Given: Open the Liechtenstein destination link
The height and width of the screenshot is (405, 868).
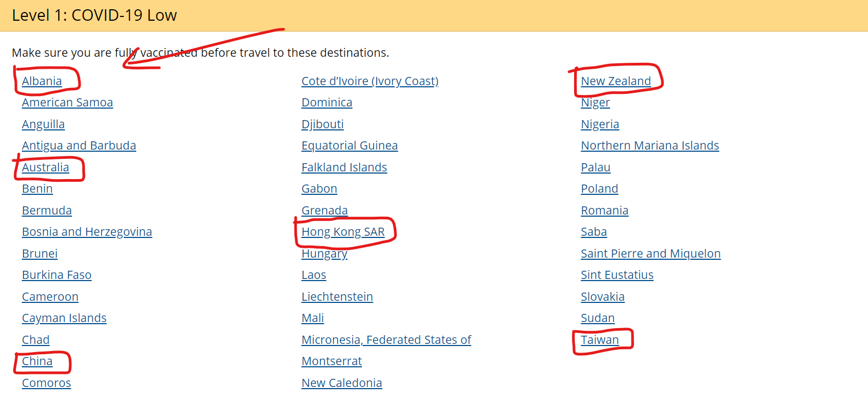Looking at the screenshot, I should 337,297.
